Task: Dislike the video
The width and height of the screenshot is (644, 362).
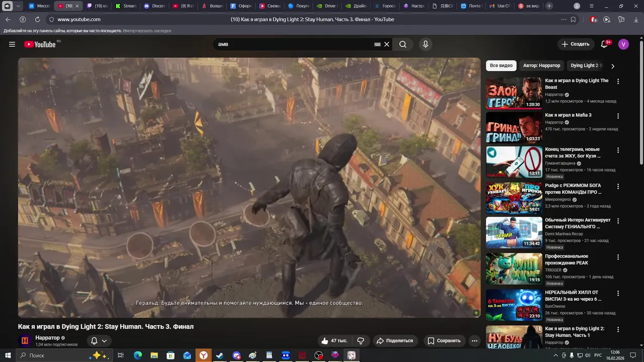Action: 361,340
